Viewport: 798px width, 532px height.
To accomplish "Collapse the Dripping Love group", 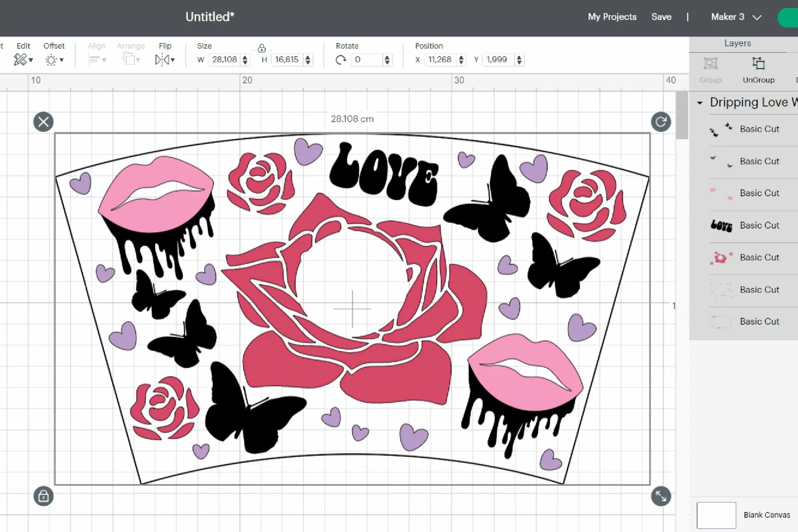I will point(700,103).
